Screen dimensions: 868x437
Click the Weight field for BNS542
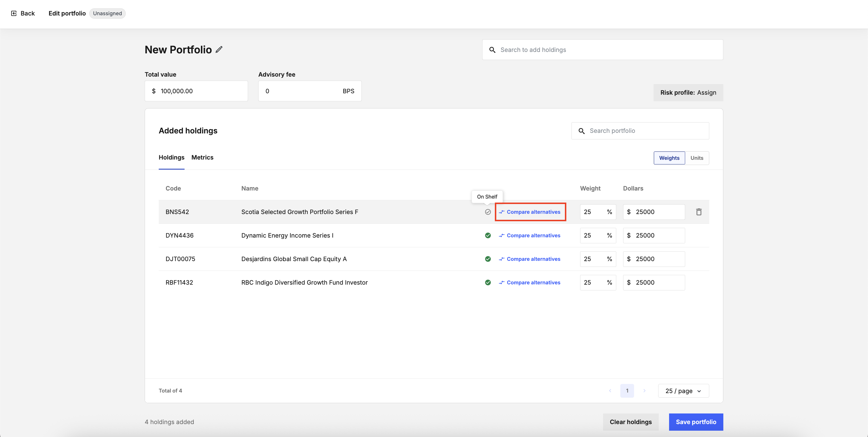(x=598, y=212)
